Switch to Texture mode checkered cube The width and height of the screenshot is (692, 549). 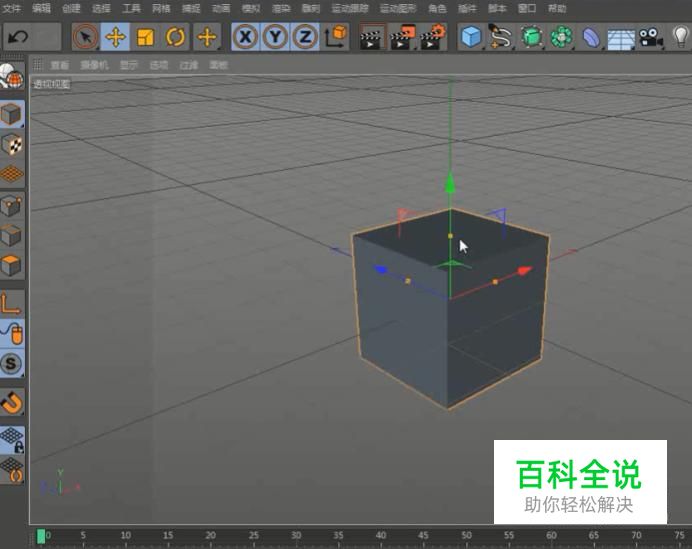point(12,144)
